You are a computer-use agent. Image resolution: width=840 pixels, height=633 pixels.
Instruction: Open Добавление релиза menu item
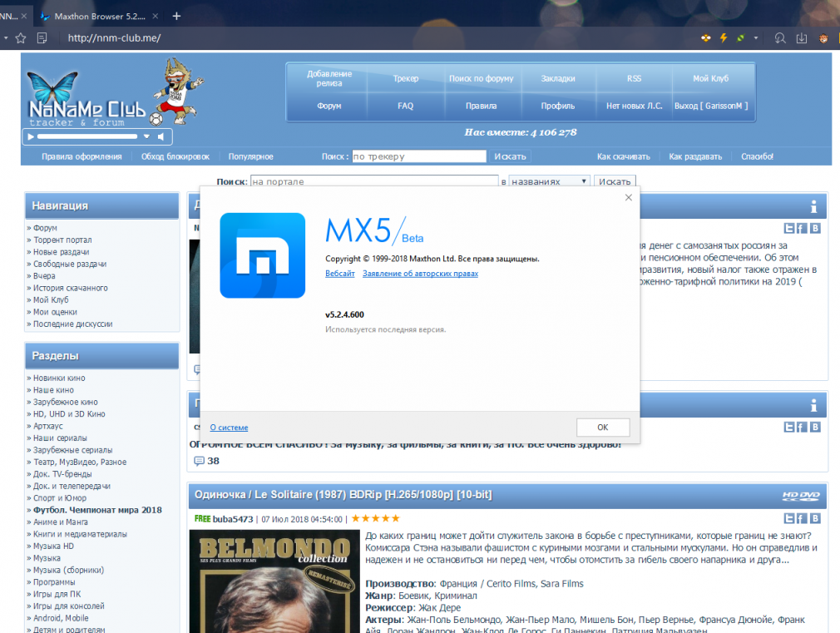329,78
